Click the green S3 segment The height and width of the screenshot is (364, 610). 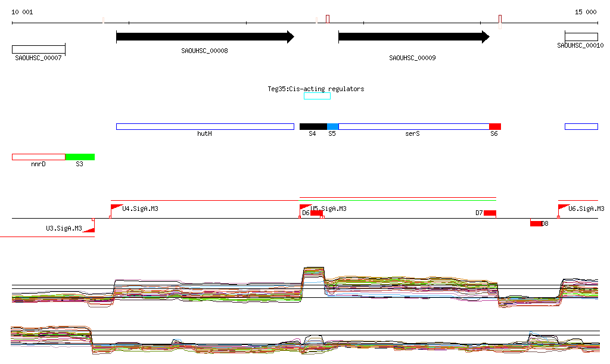click(x=80, y=157)
